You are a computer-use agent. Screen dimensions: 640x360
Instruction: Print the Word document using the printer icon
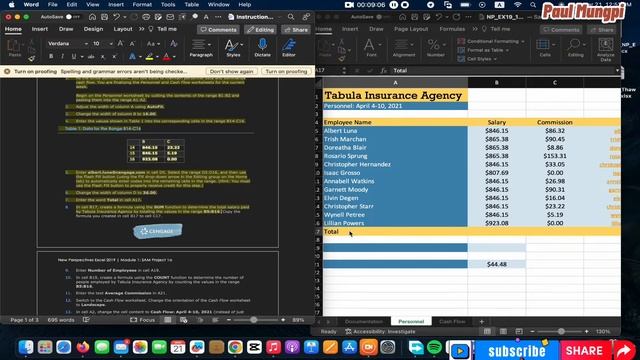pos(146,17)
